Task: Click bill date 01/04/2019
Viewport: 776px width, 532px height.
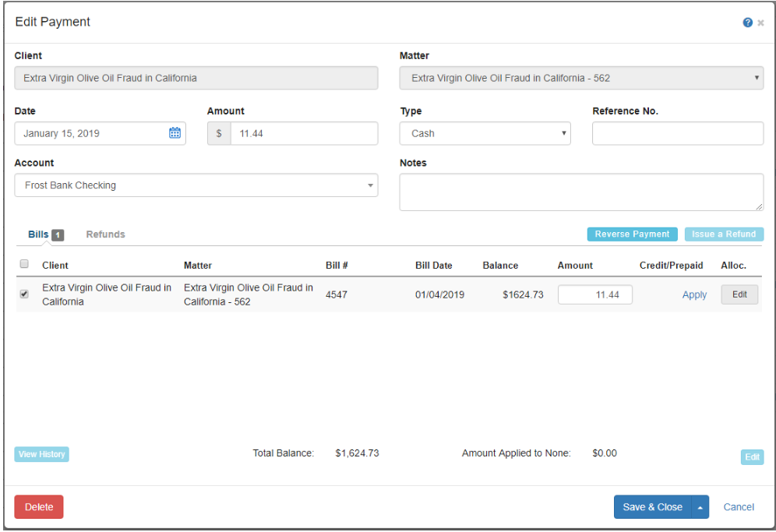Action: click(x=439, y=294)
